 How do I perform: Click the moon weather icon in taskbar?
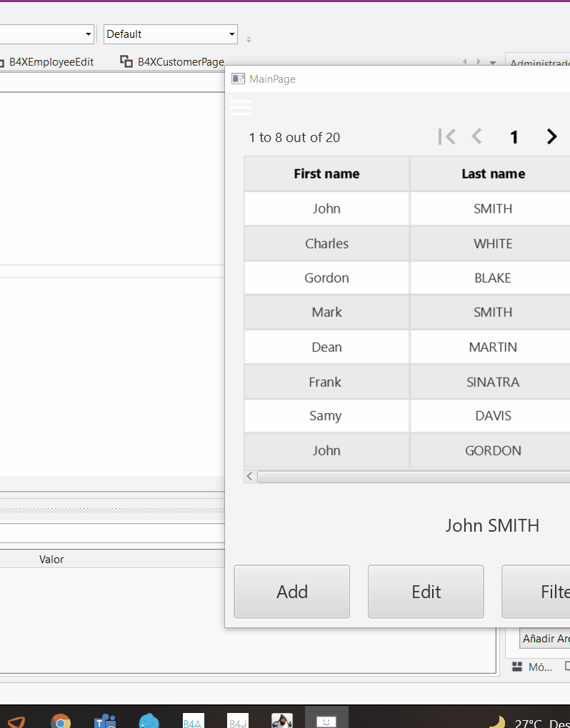click(x=498, y=722)
